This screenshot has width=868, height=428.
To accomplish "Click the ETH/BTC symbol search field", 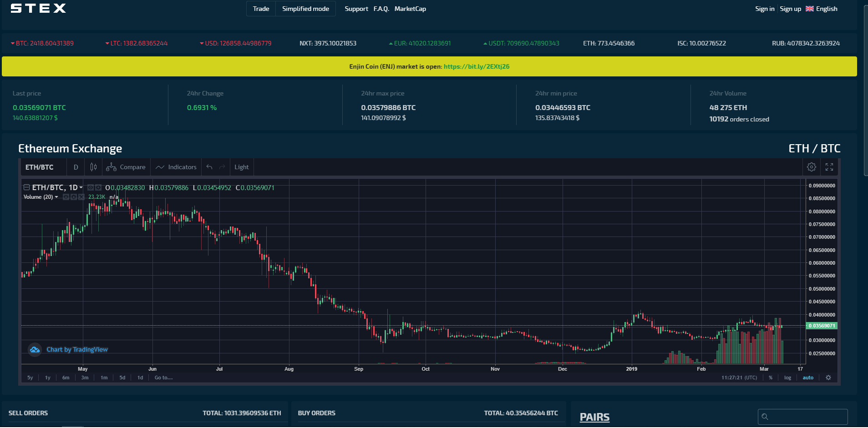I will point(43,167).
